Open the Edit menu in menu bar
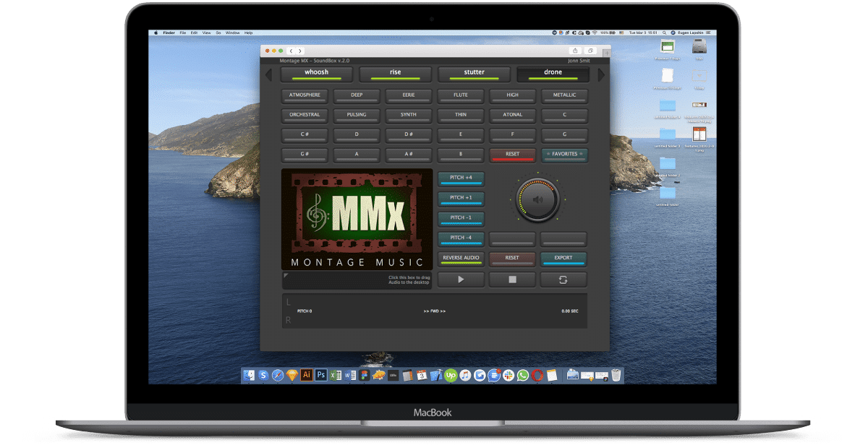The height and width of the screenshot is (448, 868). 194,33
